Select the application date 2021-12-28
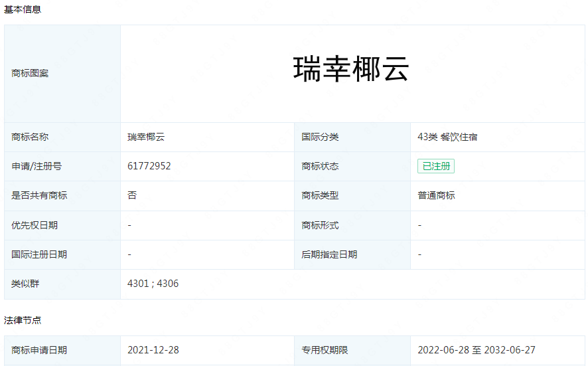 [x=153, y=350]
